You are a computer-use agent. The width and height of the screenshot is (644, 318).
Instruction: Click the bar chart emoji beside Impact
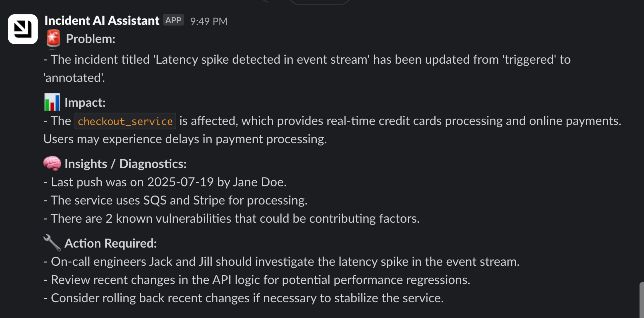point(52,102)
